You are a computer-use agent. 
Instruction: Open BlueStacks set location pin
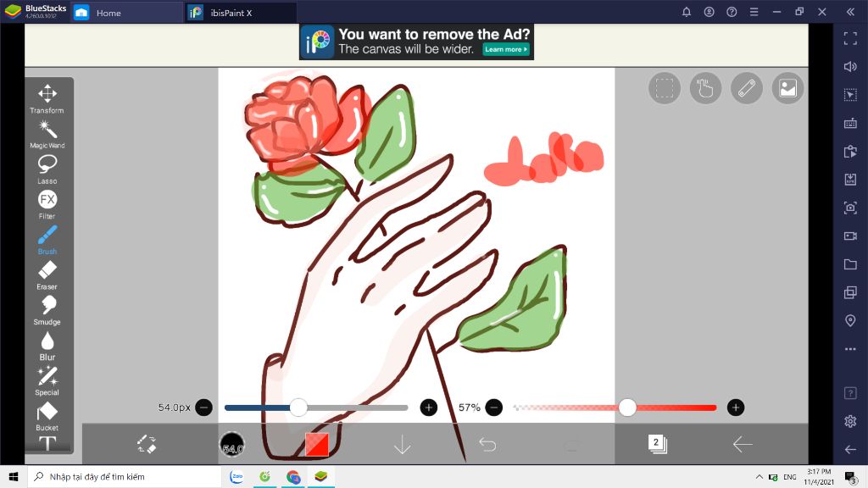(850, 321)
